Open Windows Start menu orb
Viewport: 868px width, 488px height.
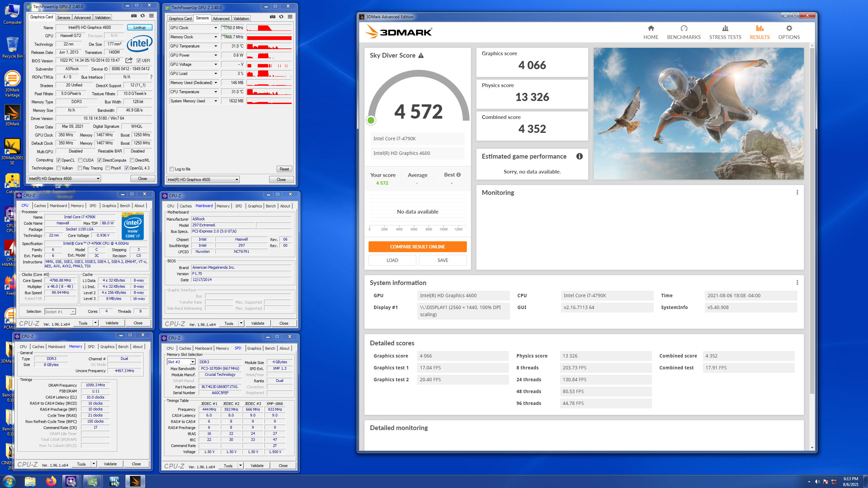point(9,481)
